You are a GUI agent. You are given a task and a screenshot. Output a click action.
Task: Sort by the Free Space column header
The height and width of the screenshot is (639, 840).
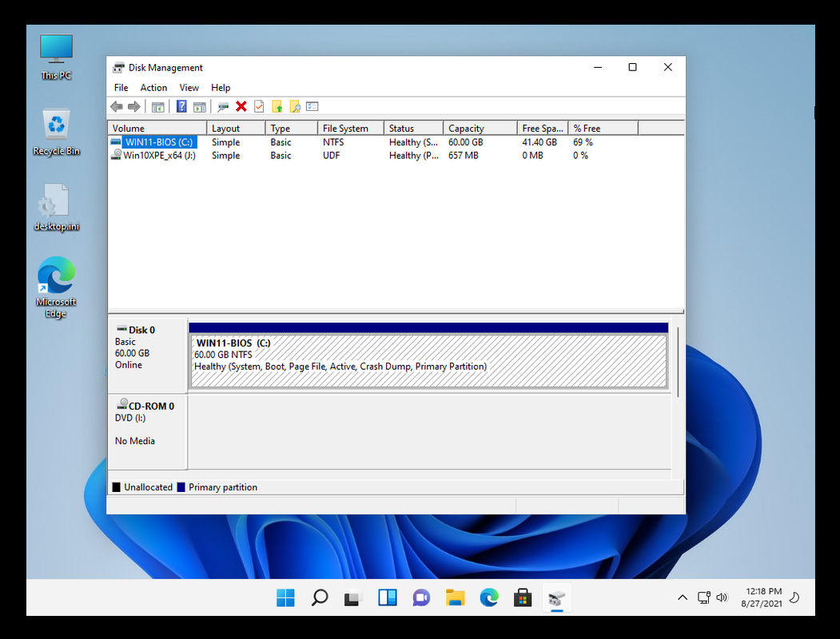(543, 129)
